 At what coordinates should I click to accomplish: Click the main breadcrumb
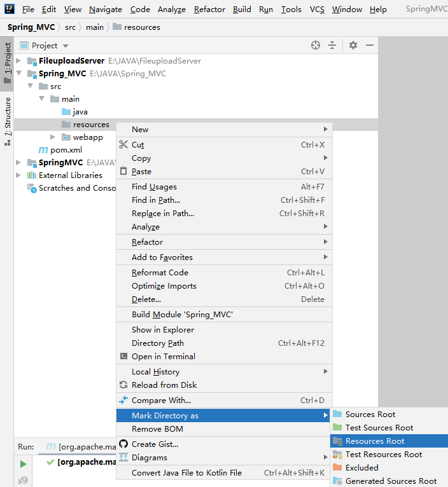pos(95,27)
